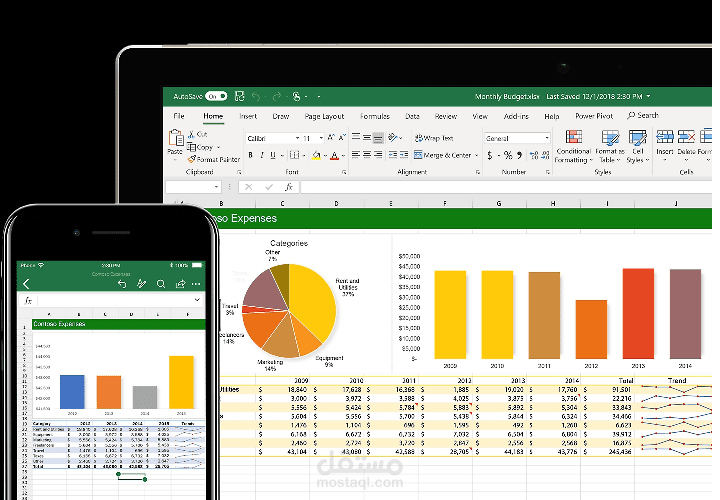Screen dimensions: 720x500
Task: Toggle Italic formatting
Action: [x=262, y=155]
